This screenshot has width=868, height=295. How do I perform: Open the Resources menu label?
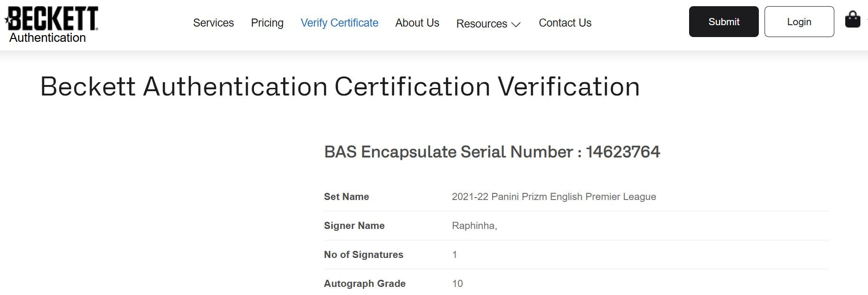click(481, 24)
